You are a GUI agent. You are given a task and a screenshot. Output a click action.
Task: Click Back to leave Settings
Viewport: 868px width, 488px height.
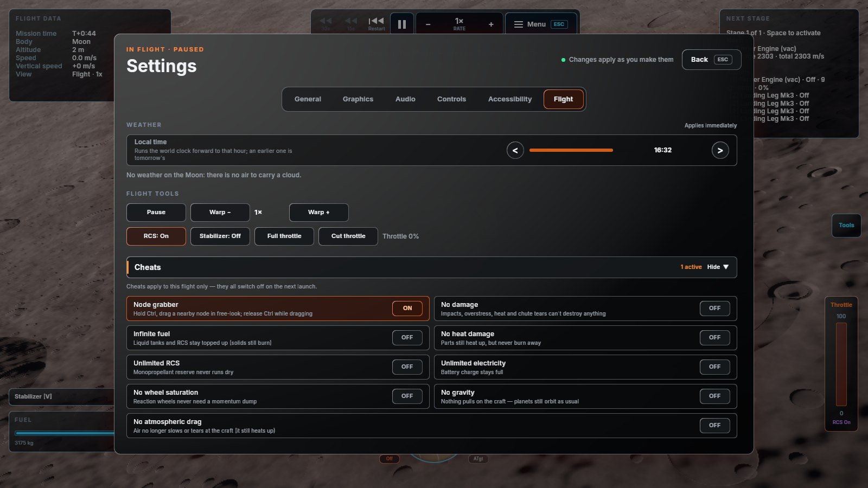711,60
